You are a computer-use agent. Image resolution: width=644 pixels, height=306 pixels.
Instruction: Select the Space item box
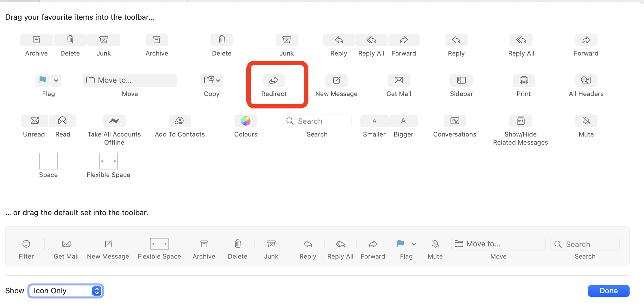49,161
